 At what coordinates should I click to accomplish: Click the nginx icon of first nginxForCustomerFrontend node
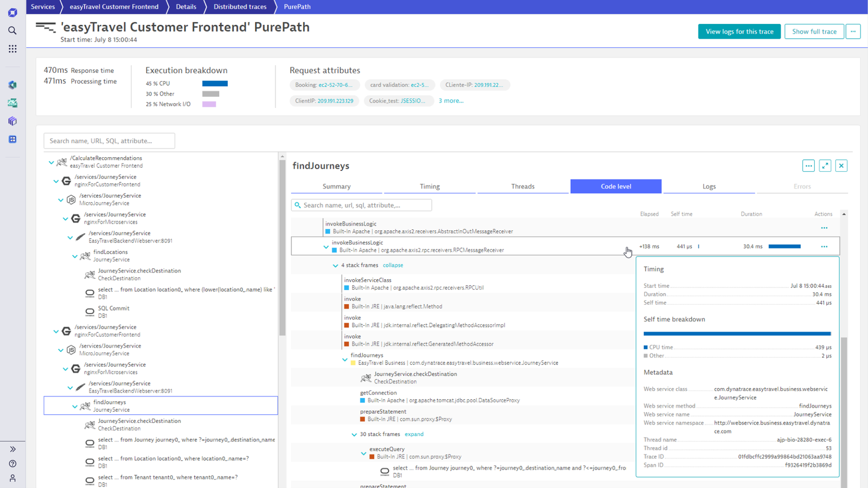tap(66, 181)
